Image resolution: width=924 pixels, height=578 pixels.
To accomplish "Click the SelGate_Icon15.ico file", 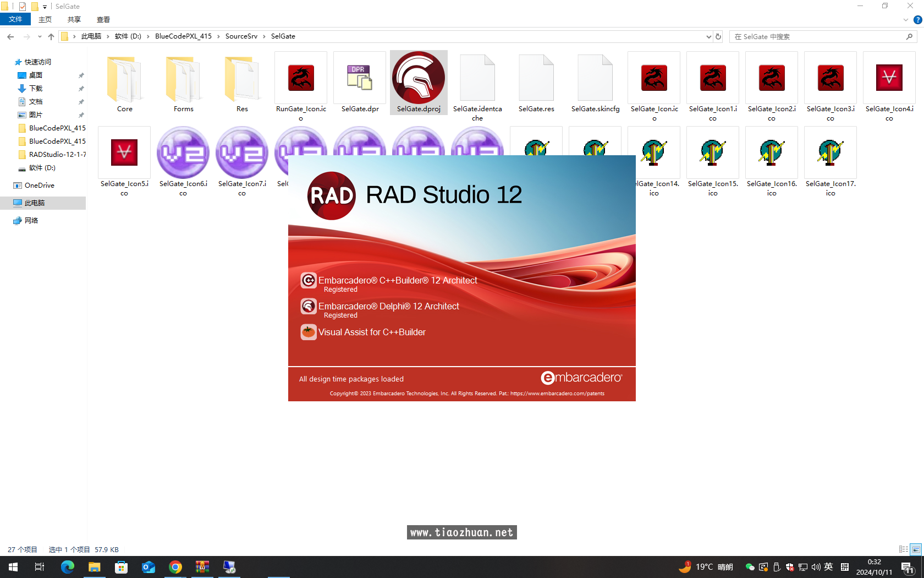I will (713, 154).
